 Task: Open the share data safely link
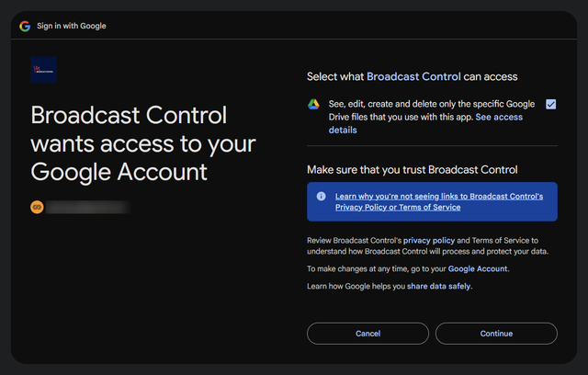coord(438,287)
